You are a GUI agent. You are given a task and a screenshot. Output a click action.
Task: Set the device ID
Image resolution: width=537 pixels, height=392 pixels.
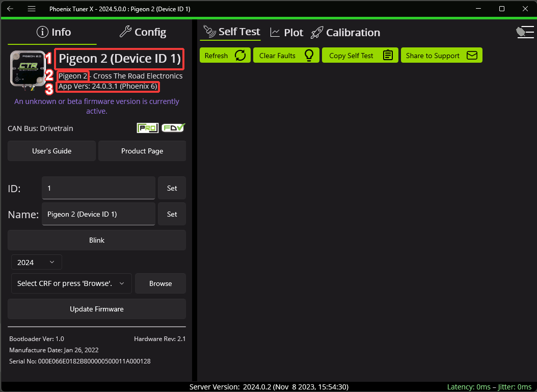pos(172,188)
